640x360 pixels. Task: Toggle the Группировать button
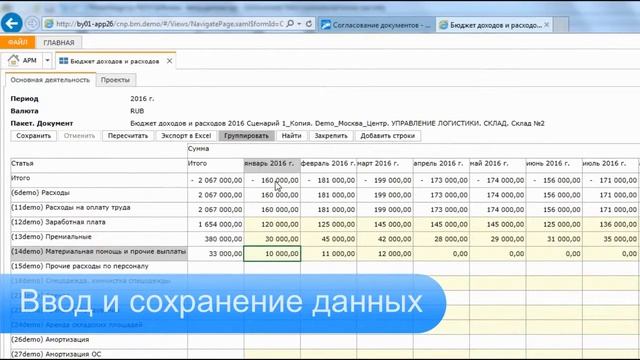click(x=246, y=136)
